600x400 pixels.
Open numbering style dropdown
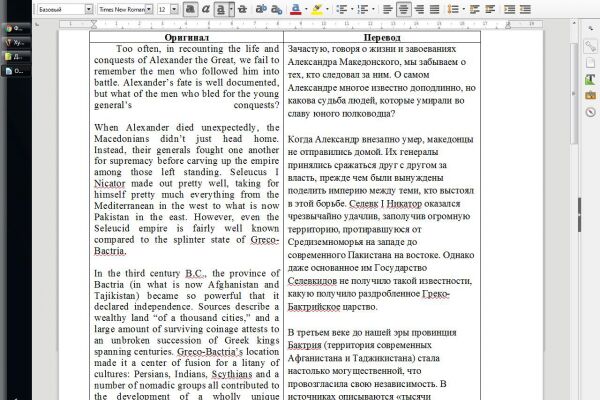click(373, 9)
